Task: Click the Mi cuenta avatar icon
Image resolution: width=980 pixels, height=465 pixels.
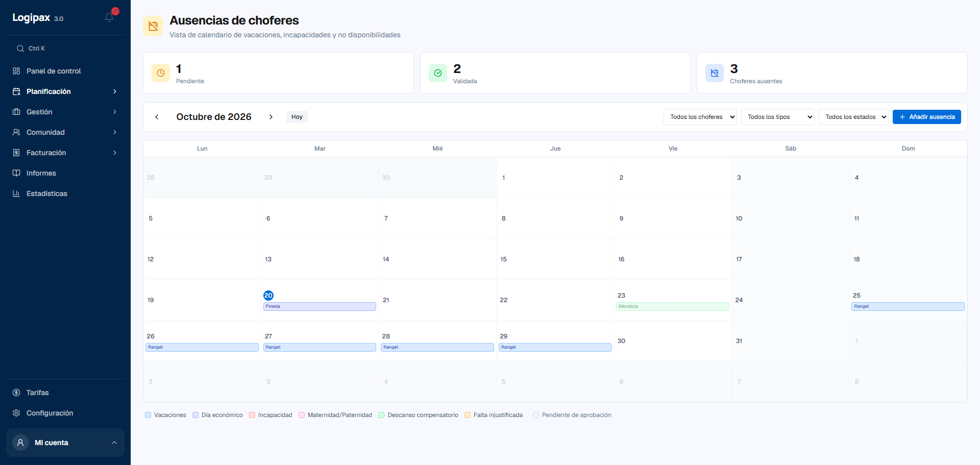Action: [20, 443]
